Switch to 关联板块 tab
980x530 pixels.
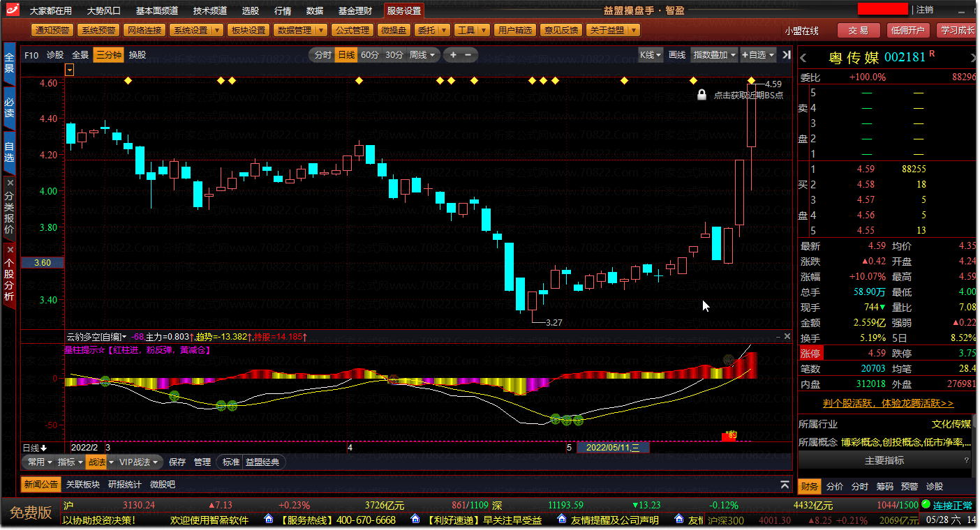click(x=83, y=485)
